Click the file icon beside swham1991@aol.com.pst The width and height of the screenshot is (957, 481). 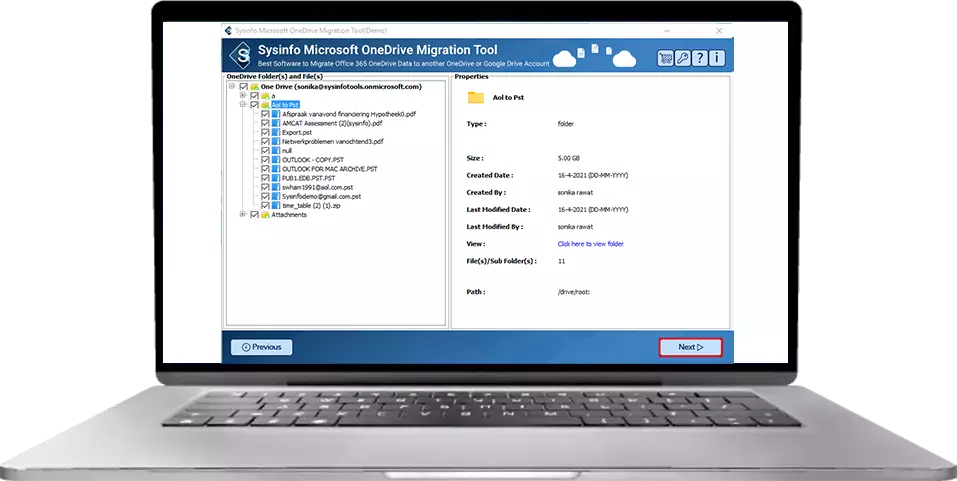276,187
